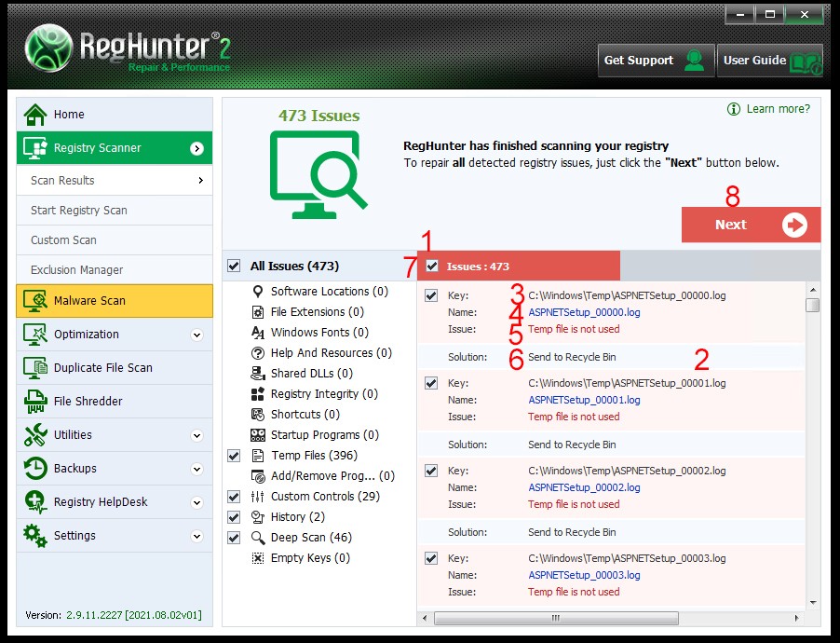Uncheck the ASPNETSetup_00001.log issue checkbox
This screenshot has height=643, width=840.
[x=431, y=383]
